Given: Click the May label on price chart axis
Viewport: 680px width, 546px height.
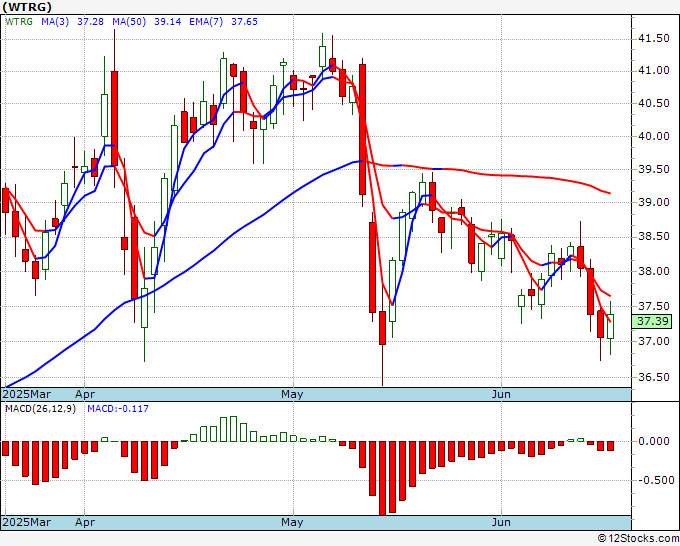Looking at the screenshot, I should tap(292, 394).
